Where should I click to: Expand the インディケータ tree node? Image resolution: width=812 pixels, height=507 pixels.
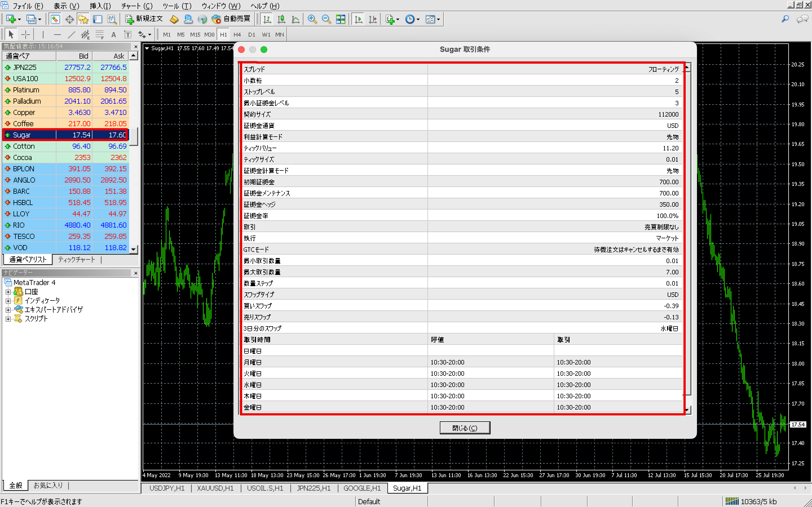[x=8, y=301]
